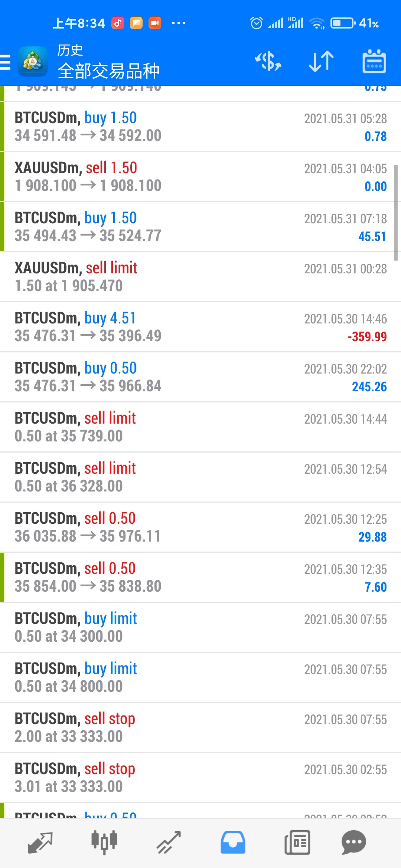Switch to the candlestick Chart tab
Screen dimensions: 401x868
coord(104,843)
